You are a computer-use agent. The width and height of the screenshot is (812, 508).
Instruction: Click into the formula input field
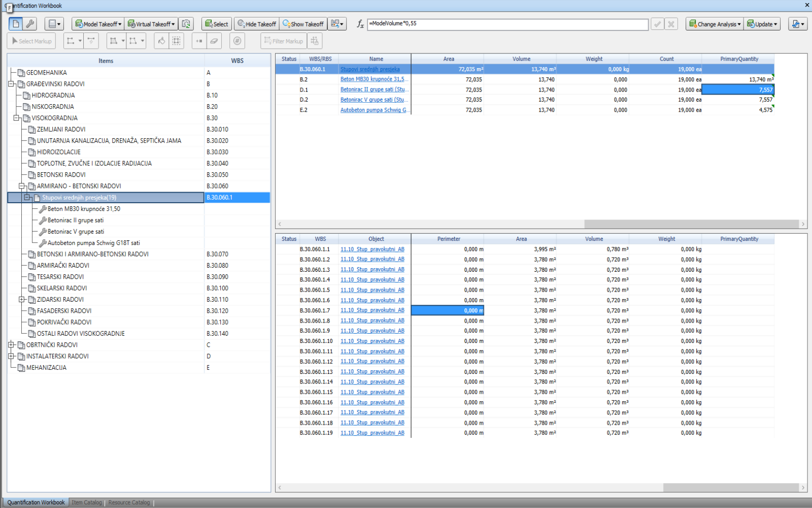pyautogui.click(x=507, y=24)
